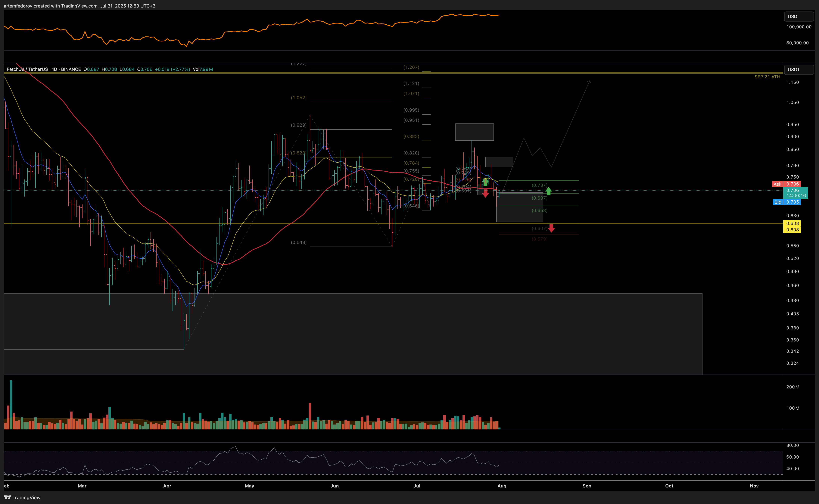Click the Vol 7.99 M legend value
This screenshot has width=819, height=504.
203,69
